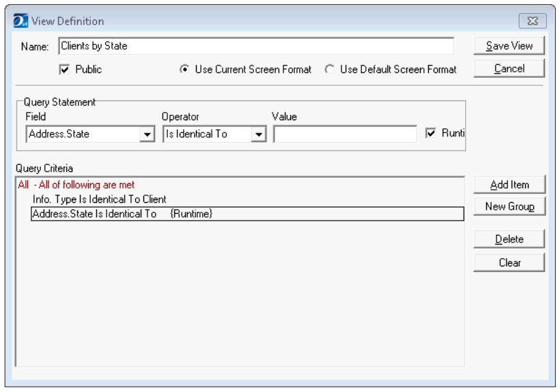Toggle the Public checkbox
Viewport: 560px width, 392px height.
point(65,70)
